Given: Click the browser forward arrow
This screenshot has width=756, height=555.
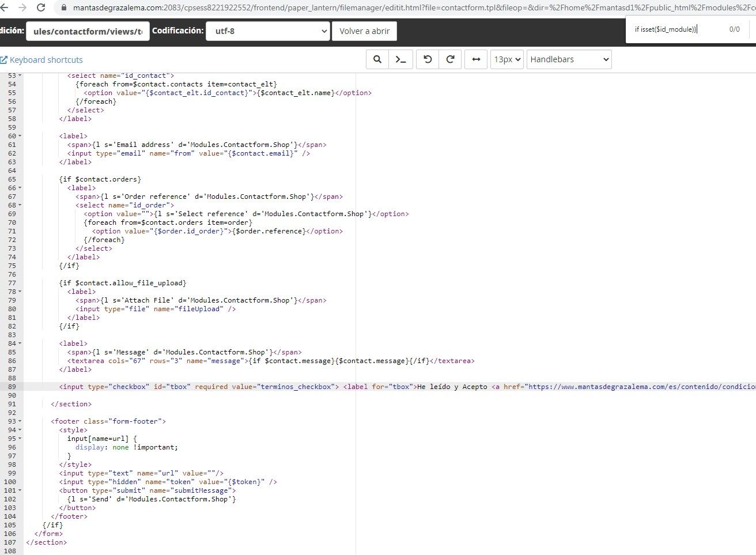Looking at the screenshot, I should (22, 7).
